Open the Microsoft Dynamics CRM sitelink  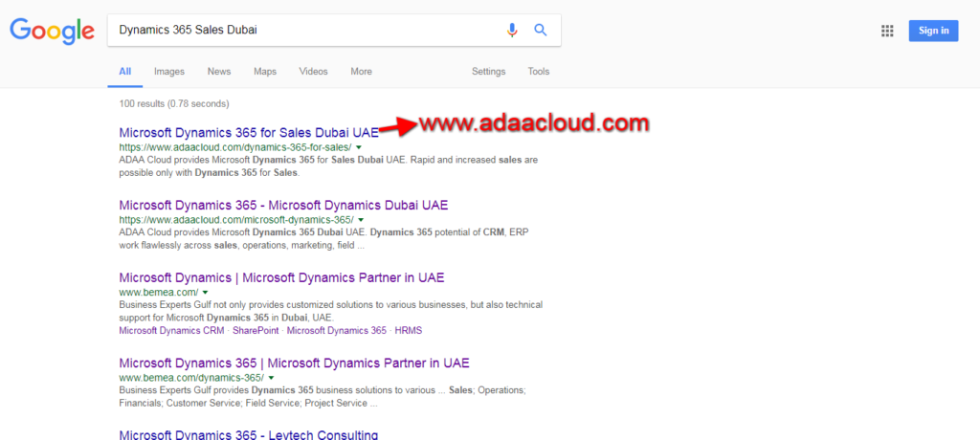pyautogui.click(x=171, y=331)
